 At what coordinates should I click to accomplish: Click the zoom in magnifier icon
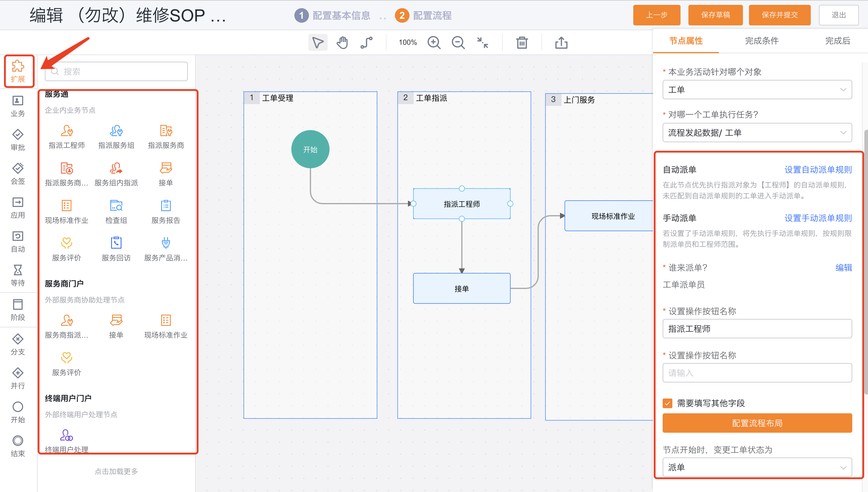434,43
